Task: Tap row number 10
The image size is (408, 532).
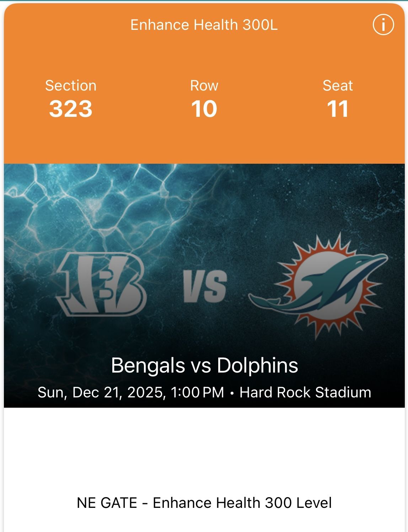Action: tap(204, 109)
